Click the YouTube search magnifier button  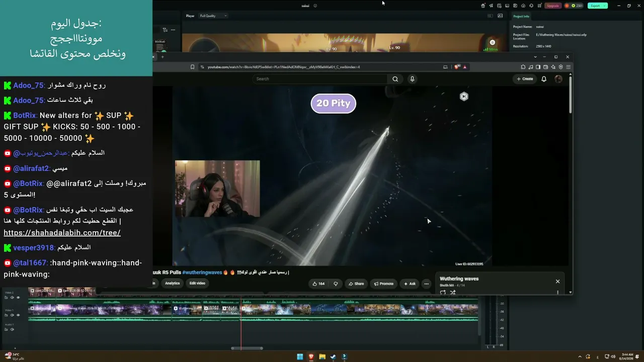click(x=395, y=79)
